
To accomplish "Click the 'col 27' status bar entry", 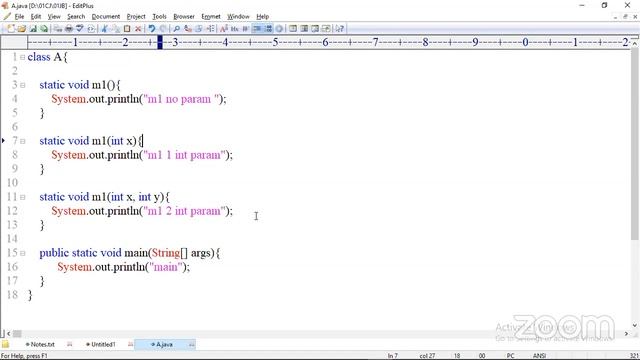I will coord(427,356).
